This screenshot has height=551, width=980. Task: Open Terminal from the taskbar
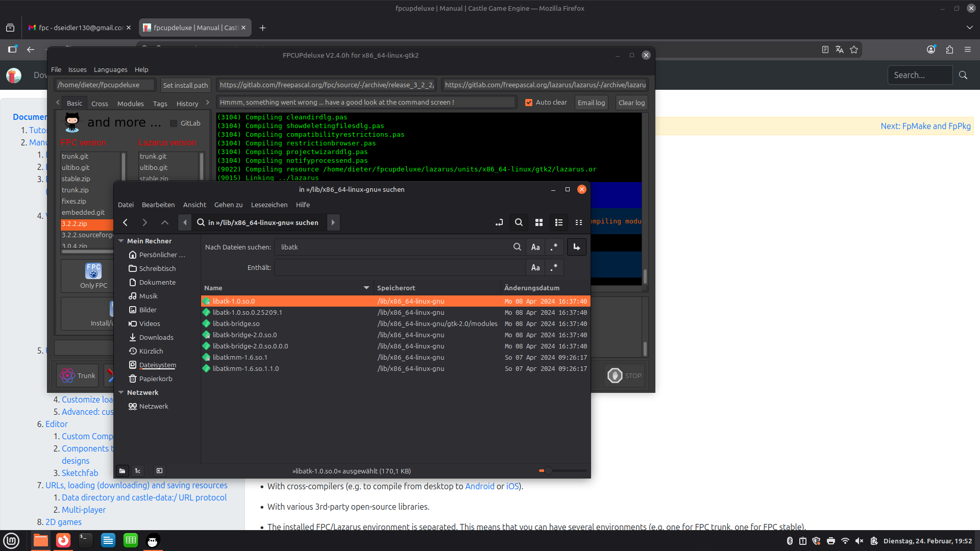click(x=85, y=540)
